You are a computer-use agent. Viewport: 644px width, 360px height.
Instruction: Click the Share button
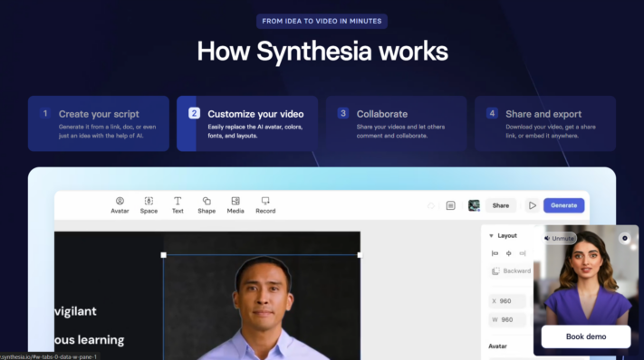(501, 205)
